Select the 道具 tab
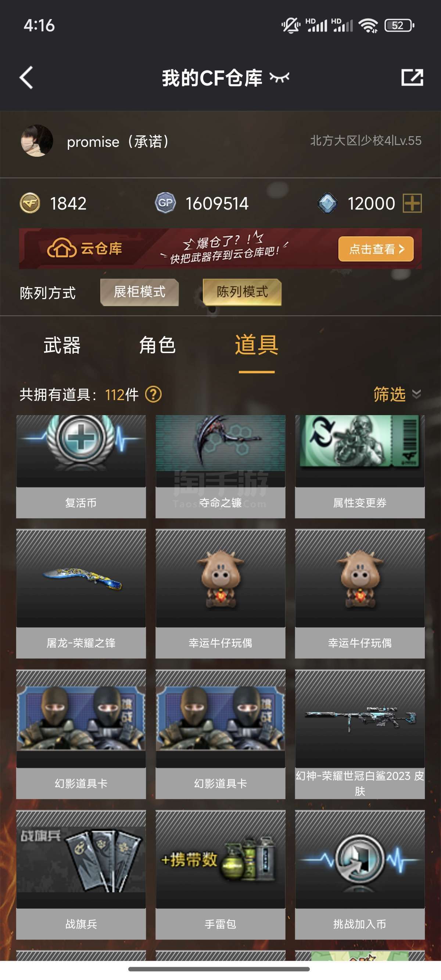The height and width of the screenshot is (980, 441). pyautogui.click(x=257, y=345)
